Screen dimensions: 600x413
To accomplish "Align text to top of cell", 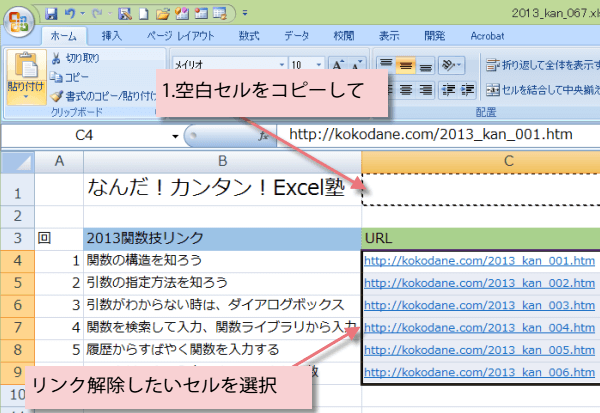I will 386,65.
